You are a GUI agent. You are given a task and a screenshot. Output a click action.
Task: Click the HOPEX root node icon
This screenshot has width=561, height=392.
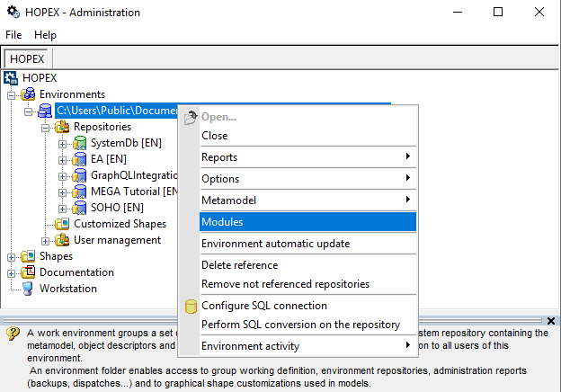coord(12,78)
